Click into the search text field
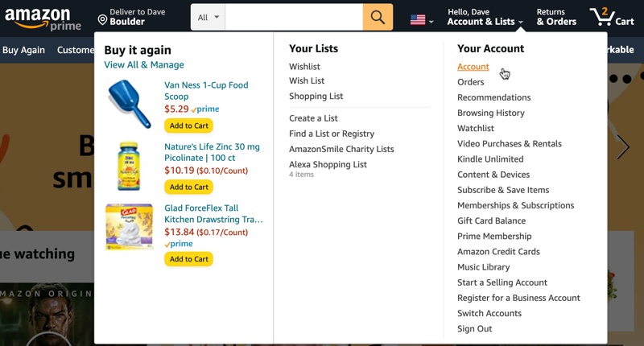Image resolution: width=644 pixels, height=346 pixels. pos(293,17)
